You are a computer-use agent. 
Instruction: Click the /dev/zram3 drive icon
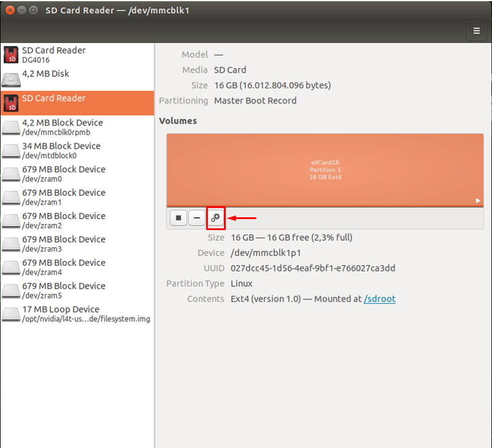click(x=11, y=244)
